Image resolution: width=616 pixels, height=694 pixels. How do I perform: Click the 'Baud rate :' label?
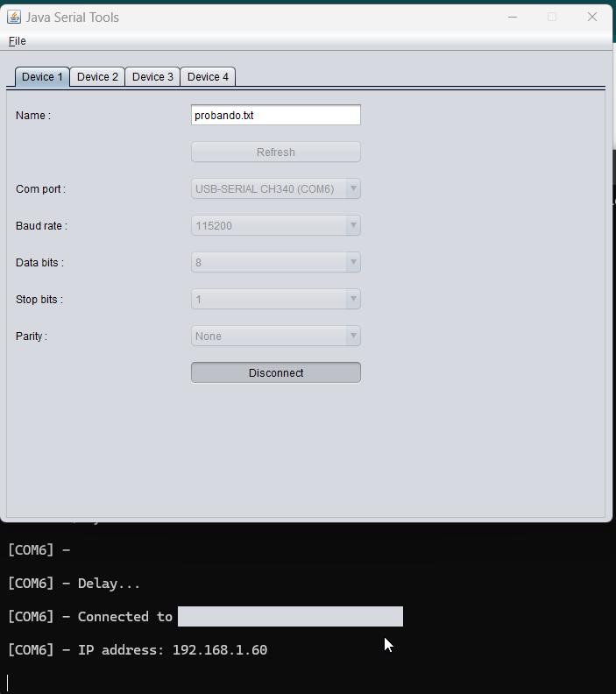click(x=41, y=226)
